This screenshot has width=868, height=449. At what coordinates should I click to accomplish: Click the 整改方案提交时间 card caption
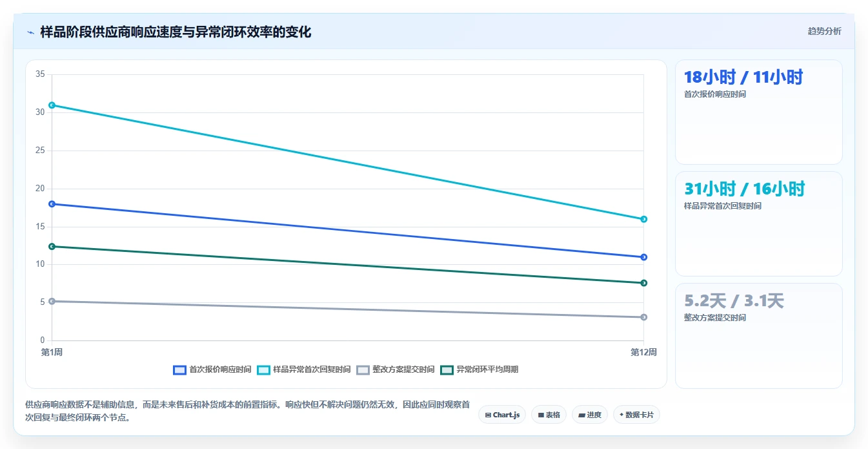pos(714,318)
